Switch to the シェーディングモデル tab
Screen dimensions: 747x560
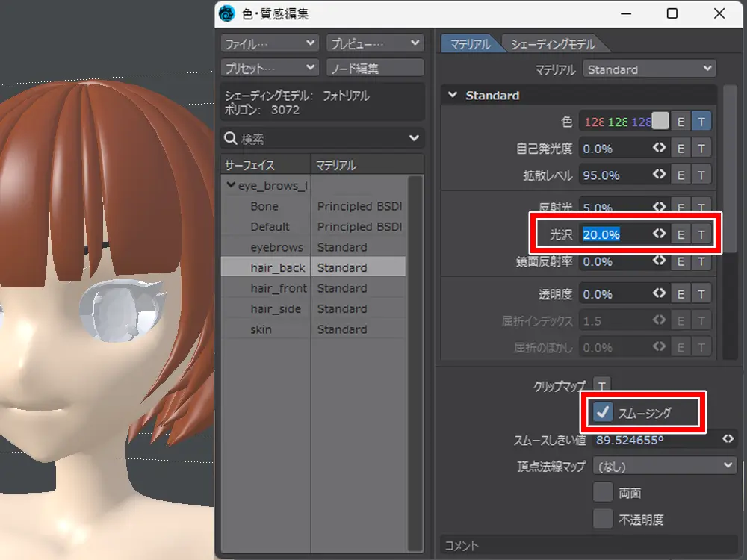pos(553,44)
